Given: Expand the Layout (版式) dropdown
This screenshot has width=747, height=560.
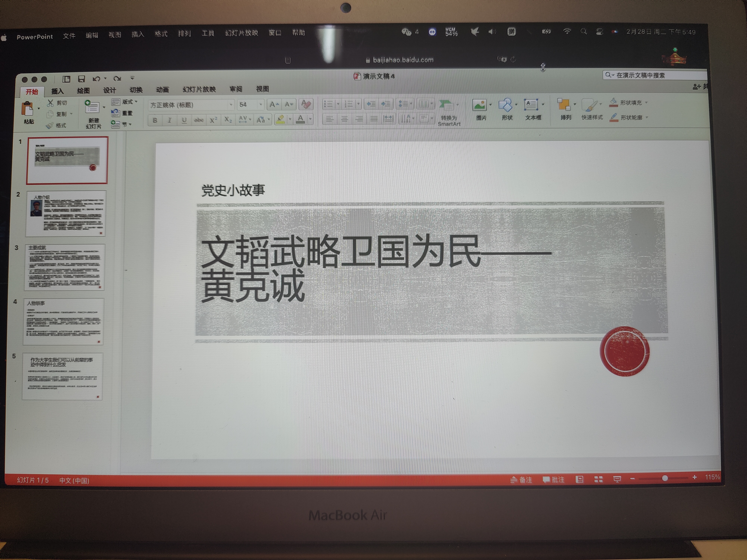Looking at the screenshot, I should [136, 102].
